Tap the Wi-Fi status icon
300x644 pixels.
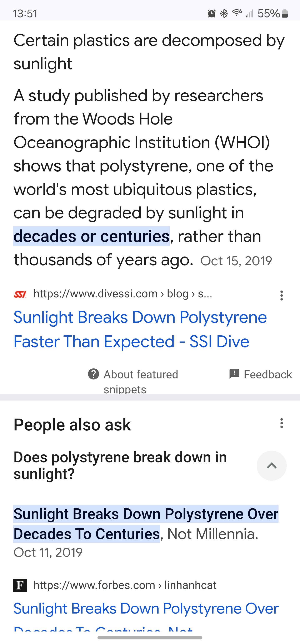[237, 13]
